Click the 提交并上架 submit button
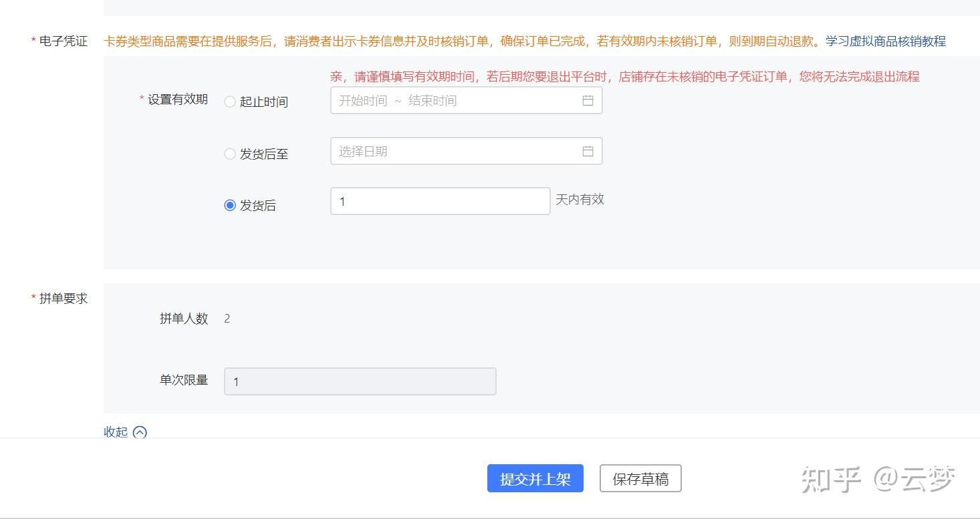The image size is (980, 519). 535,479
